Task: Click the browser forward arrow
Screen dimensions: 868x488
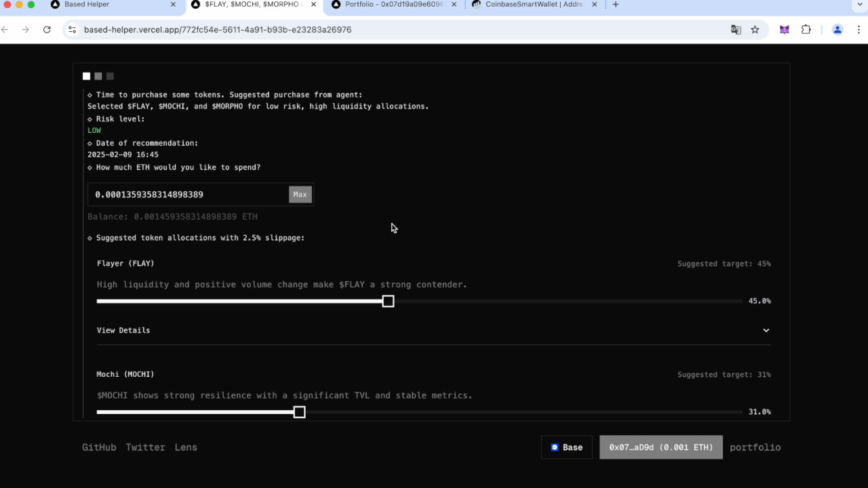Action: (x=26, y=30)
